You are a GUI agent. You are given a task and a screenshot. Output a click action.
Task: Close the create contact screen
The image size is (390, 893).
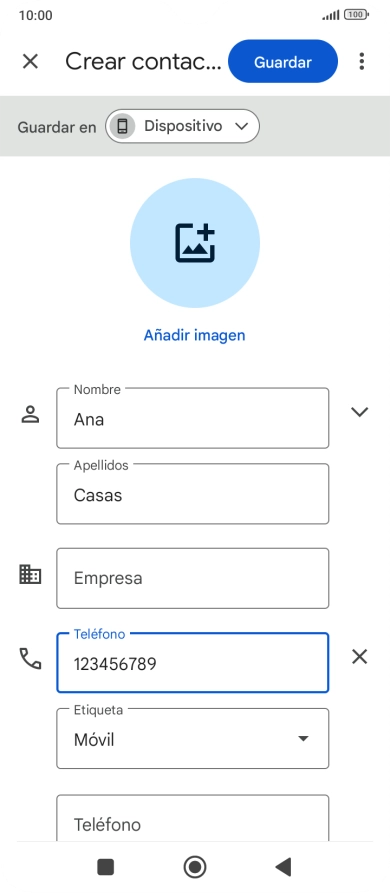click(30, 62)
